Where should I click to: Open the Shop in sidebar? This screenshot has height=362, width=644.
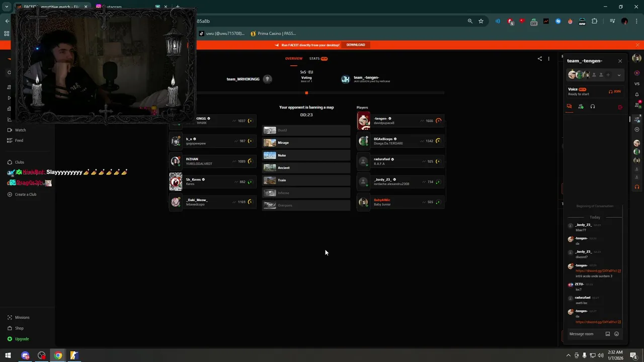15,328
